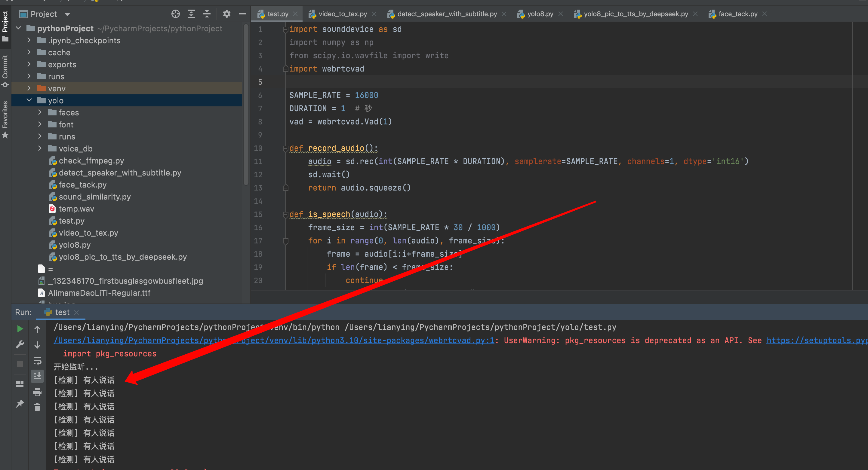Close the video_to_tex.py editor tab
868x470 pixels.
pos(374,14)
